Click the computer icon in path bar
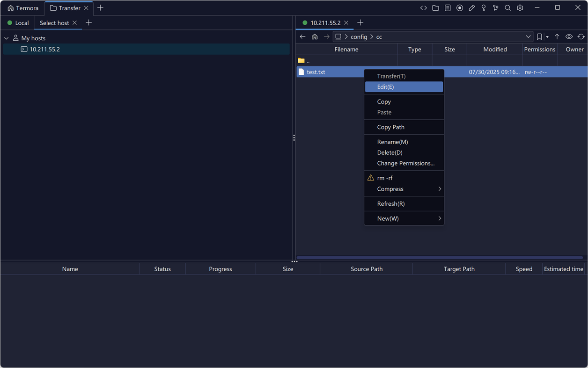The width and height of the screenshot is (588, 368). coord(338,36)
